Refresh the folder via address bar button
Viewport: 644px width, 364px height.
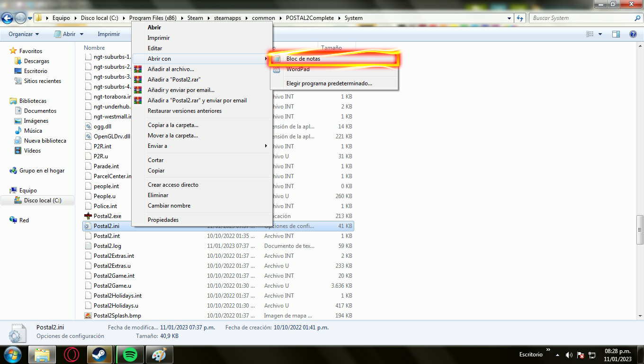point(520,18)
